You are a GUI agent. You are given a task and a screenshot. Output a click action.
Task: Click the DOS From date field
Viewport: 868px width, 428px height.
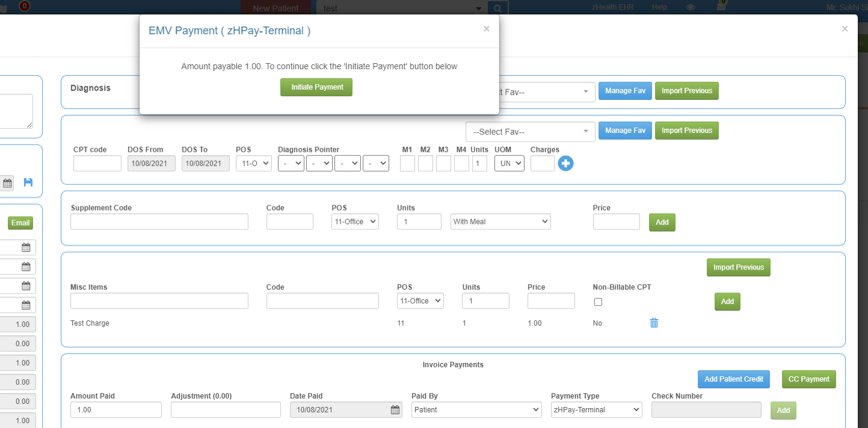coord(152,163)
